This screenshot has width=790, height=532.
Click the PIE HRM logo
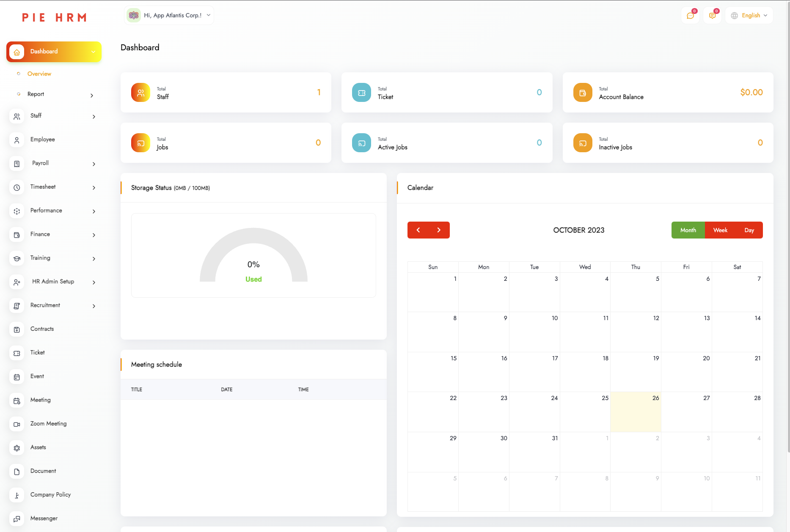54,17
